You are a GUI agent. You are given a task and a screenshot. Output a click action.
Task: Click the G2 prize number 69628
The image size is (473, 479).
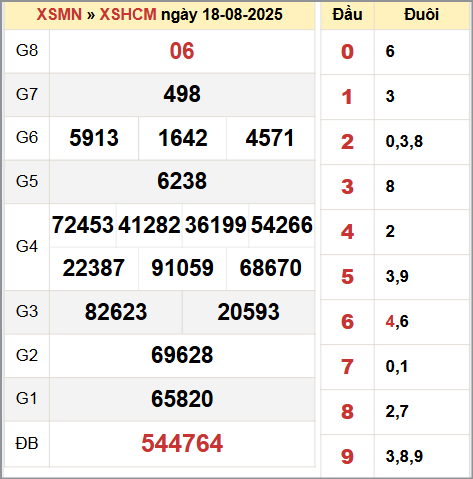182,355
